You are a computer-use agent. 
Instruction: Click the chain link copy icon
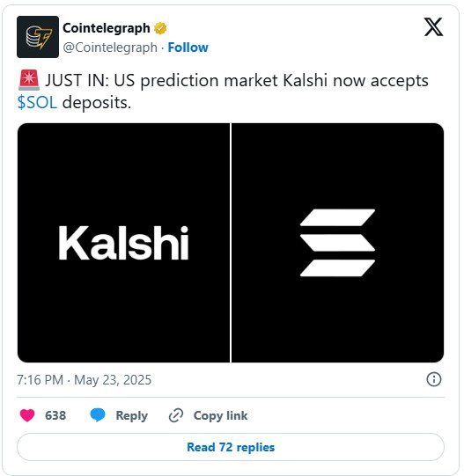pos(176,415)
